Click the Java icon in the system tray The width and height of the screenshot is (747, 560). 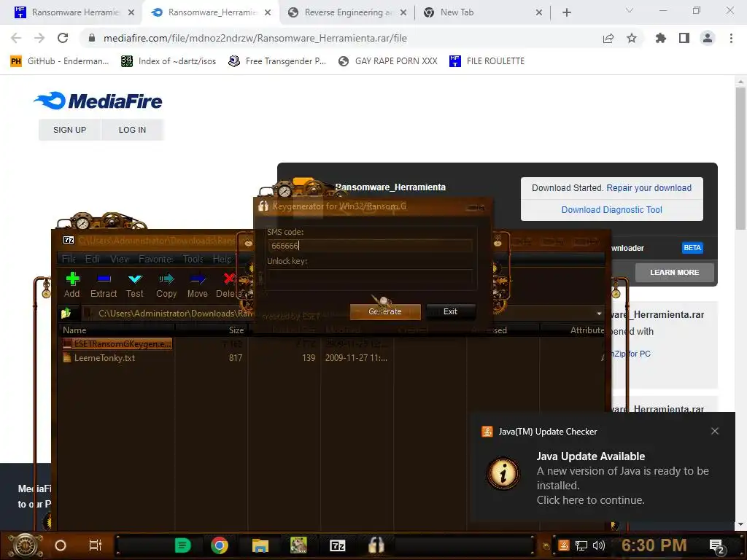[564, 545]
